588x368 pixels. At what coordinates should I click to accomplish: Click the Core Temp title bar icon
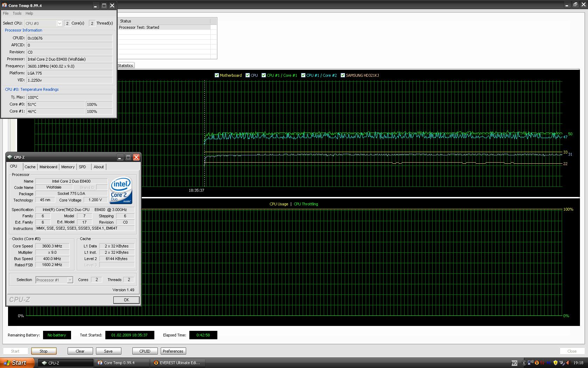pyautogui.click(x=5, y=5)
